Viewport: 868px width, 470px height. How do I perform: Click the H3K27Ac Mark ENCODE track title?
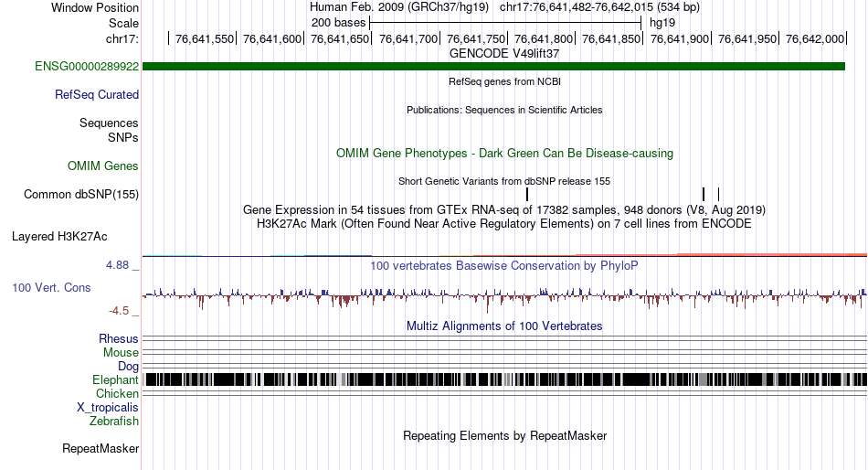point(504,224)
